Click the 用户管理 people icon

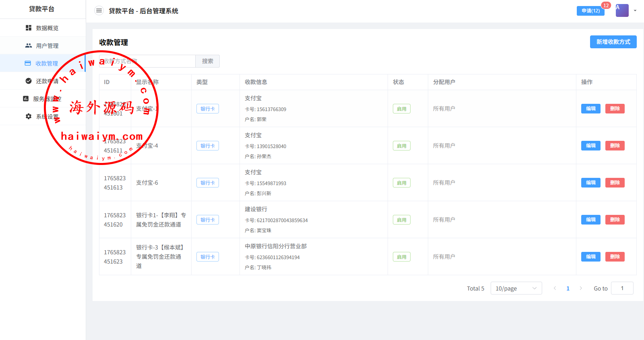pyautogui.click(x=29, y=45)
